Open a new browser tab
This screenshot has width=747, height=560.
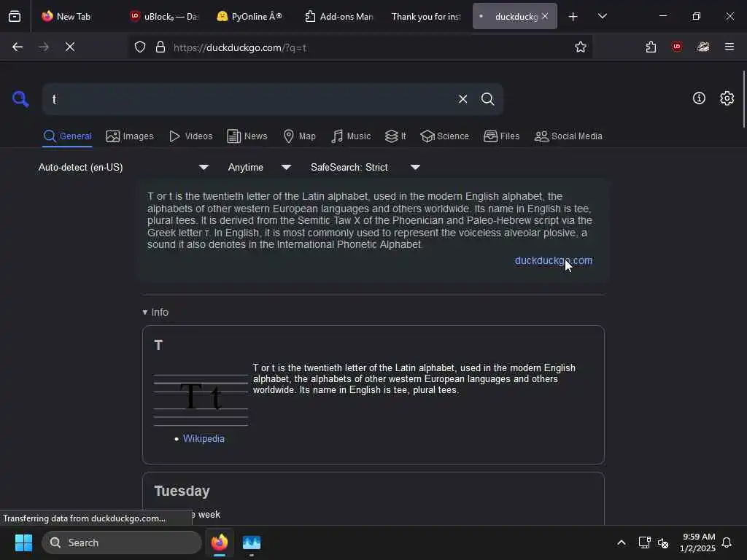(x=573, y=17)
